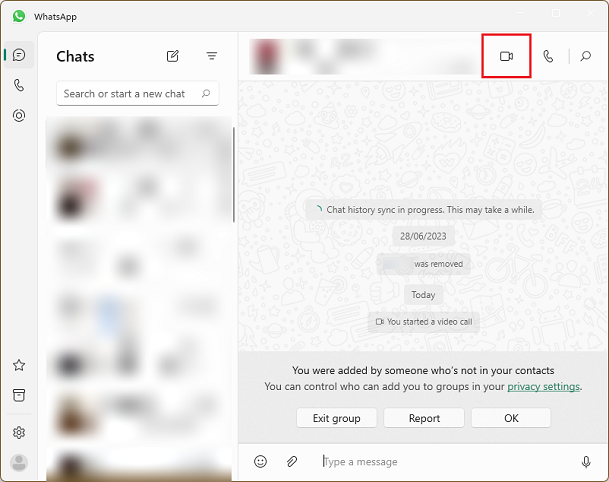Compose a new chat
Viewport: 609px width, 482px height.
coord(172,56)
